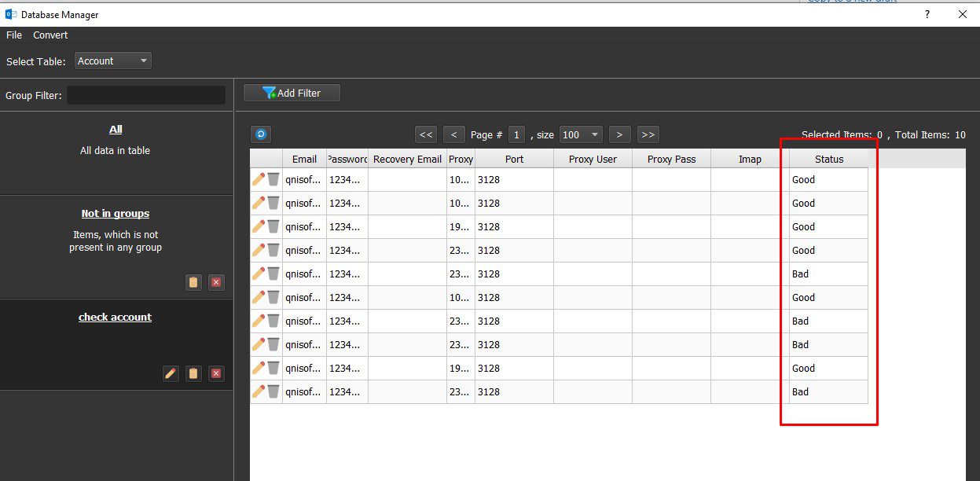Screen dimensions: 980x481
Task: Click the Proxy column header
Action: point(461,159)
